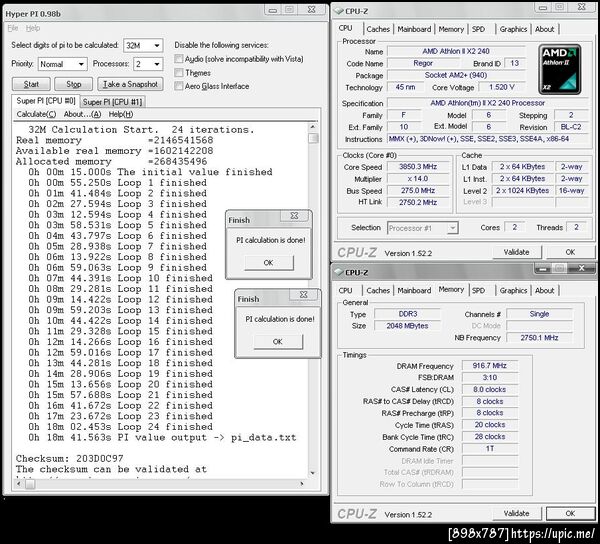Open Hyper PI File menu
This screenshot has width=600, height=544.
(x=13, y=28)
